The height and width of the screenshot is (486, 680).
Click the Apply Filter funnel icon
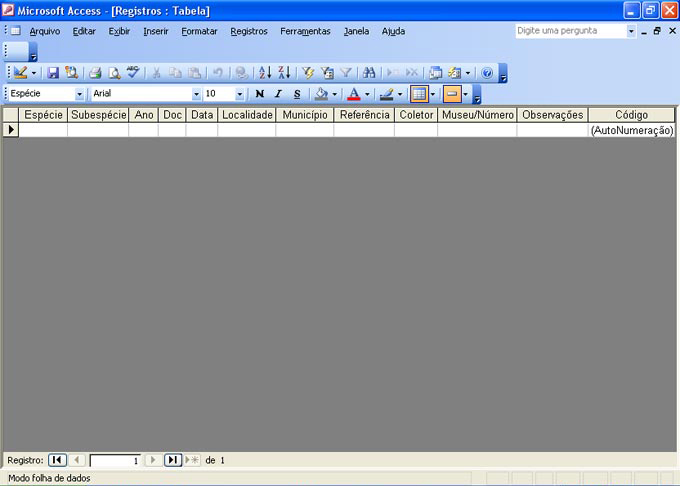tap(346, 73)
